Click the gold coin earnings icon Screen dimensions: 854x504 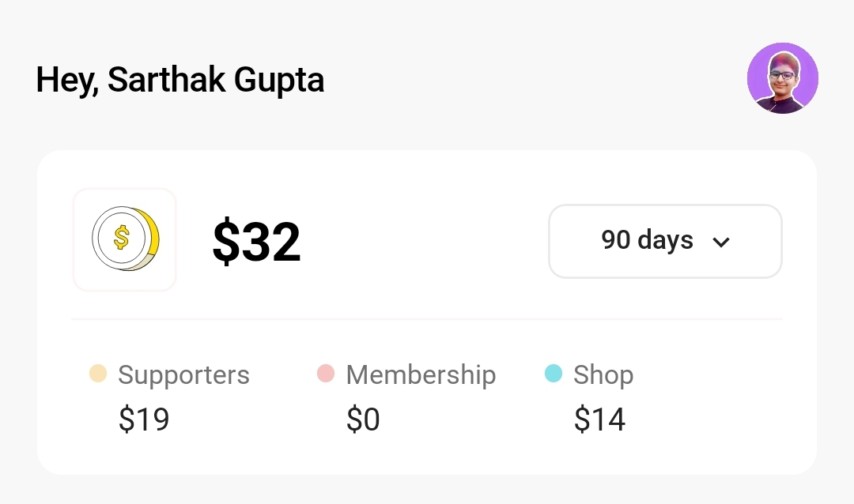pos(126,239)
